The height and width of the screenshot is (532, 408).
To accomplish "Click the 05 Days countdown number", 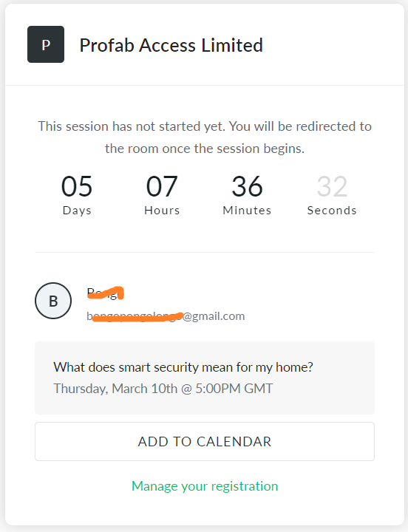I will pyautogui.click(x=77, y=186).
